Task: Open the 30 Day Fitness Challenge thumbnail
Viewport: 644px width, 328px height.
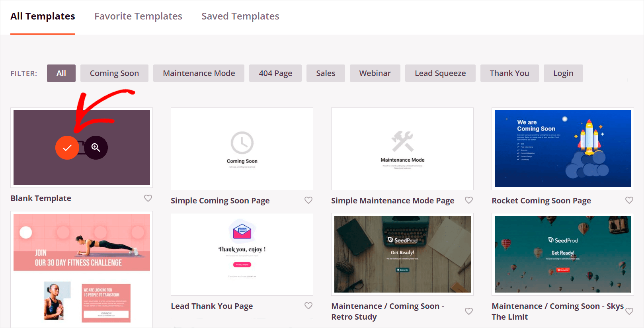Action: tap(82, 269)
